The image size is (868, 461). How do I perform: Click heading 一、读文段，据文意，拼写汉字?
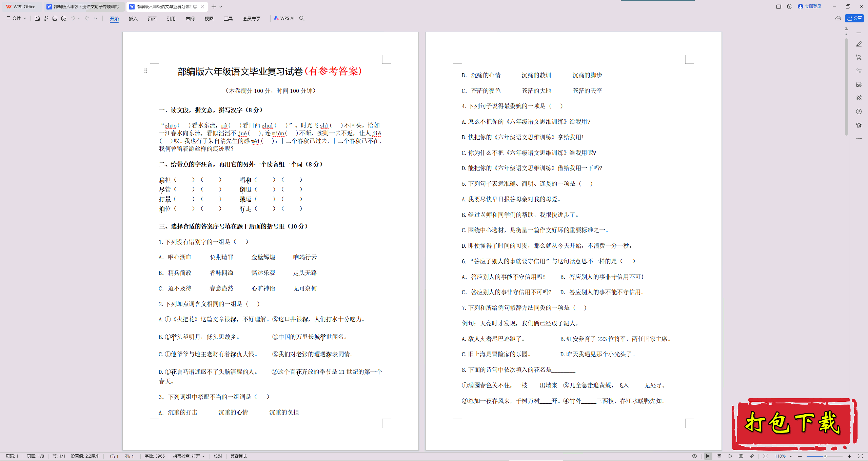coord(210,110)
